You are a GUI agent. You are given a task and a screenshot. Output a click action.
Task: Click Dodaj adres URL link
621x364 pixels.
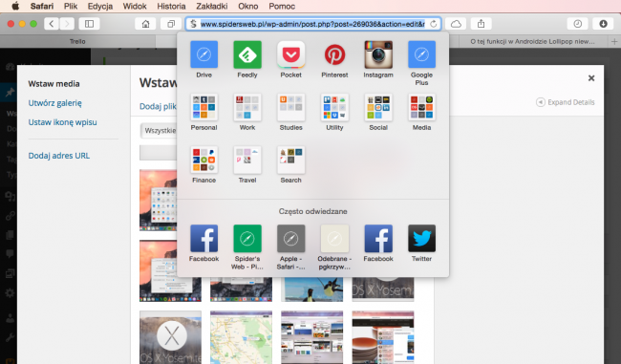tap(59, 156)
